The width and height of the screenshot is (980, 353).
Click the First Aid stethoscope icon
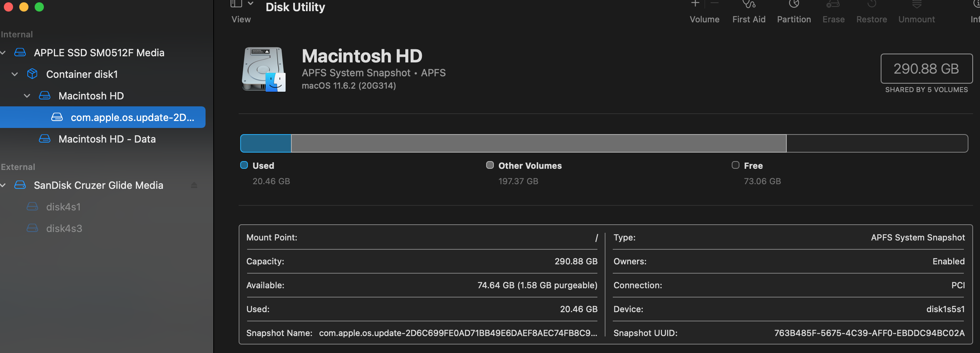point(749,4)
